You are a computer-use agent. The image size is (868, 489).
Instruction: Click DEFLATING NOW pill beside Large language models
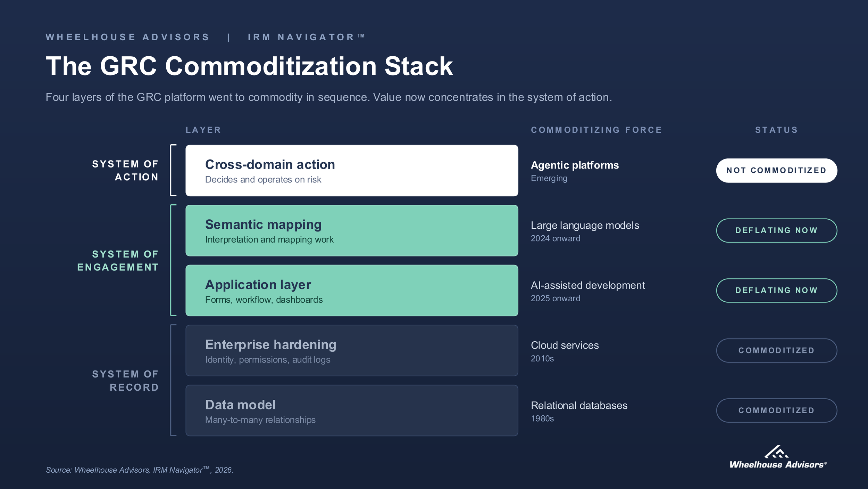[777, 230]
